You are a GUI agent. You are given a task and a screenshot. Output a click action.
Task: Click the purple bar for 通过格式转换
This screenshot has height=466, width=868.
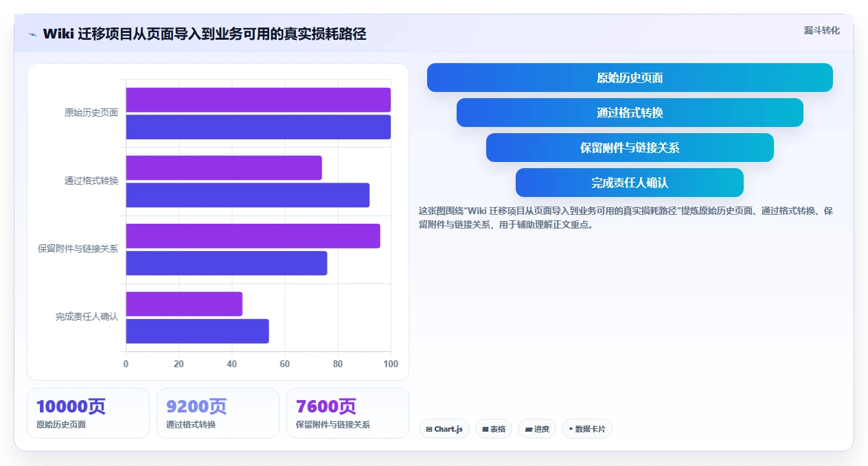224,168
